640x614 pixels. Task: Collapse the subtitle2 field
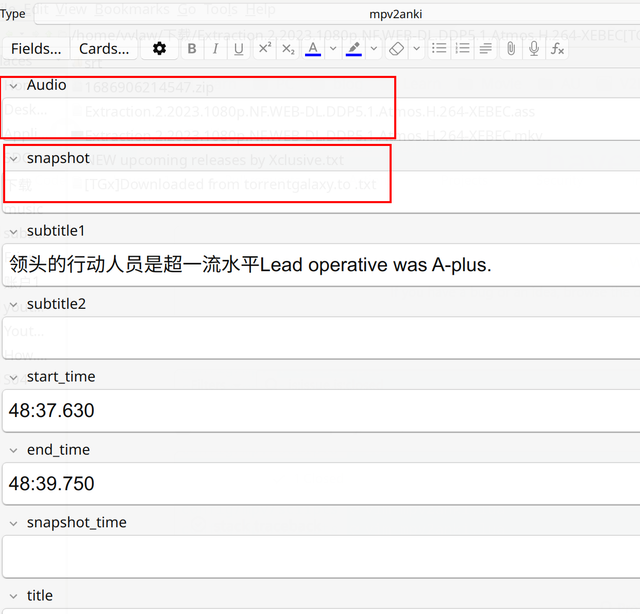click(13, 305)
